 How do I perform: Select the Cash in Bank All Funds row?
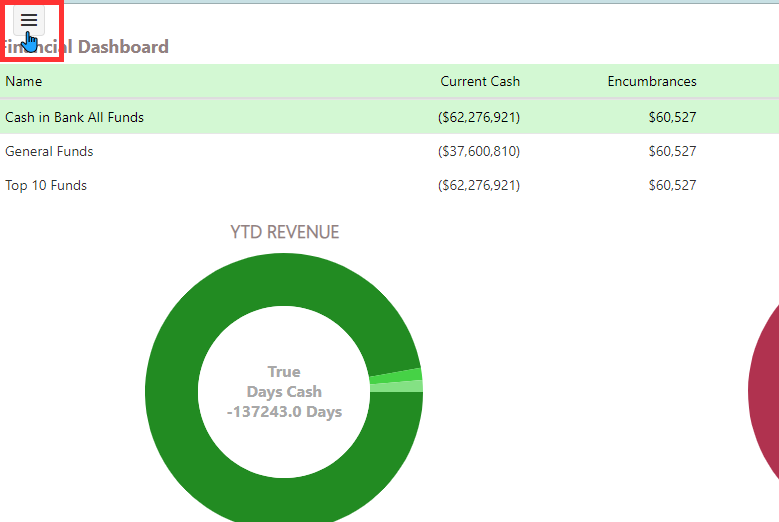pos(74,117)
